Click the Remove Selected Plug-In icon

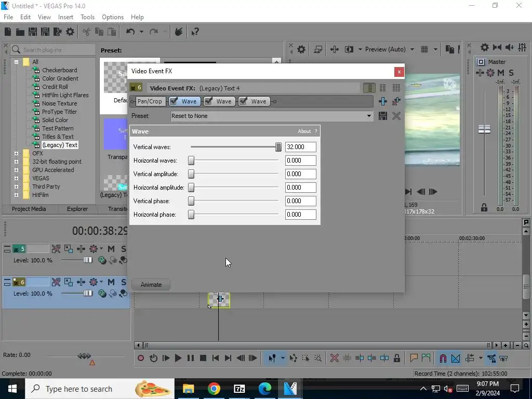[x=396, y=101]
